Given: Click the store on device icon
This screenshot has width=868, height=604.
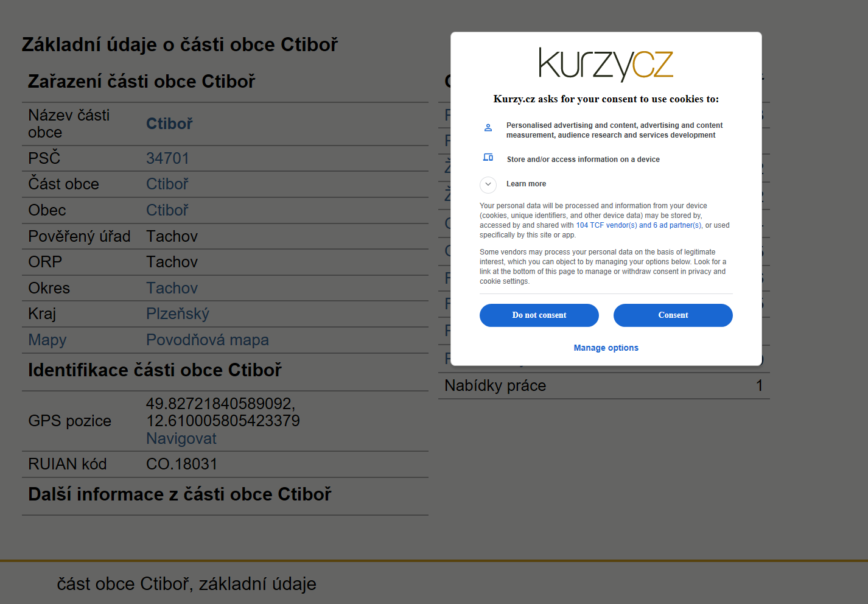Looking at the screenshot, I should pos(488,157).
